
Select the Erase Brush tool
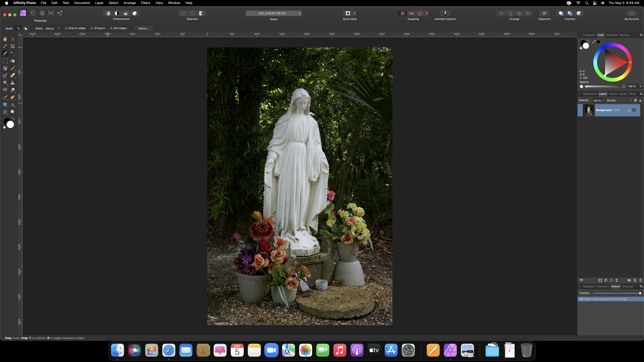[x=12, y=75]
